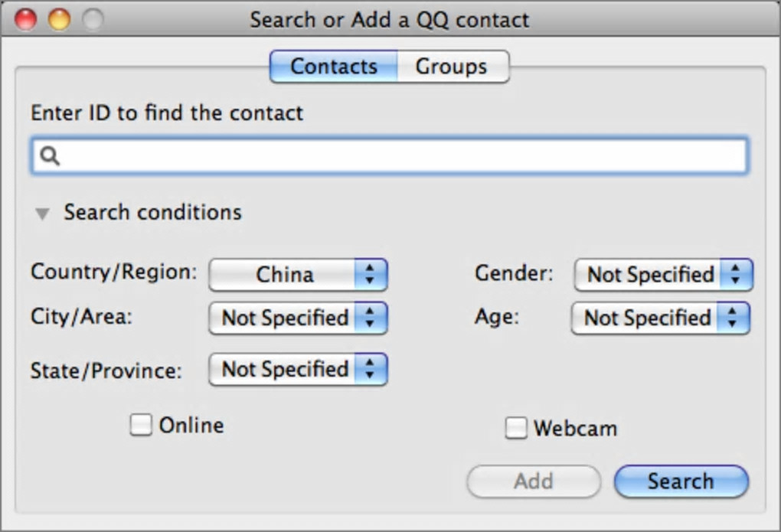Enable the Online checkbox
Screen dimensions: 781x532
[141, 425]
